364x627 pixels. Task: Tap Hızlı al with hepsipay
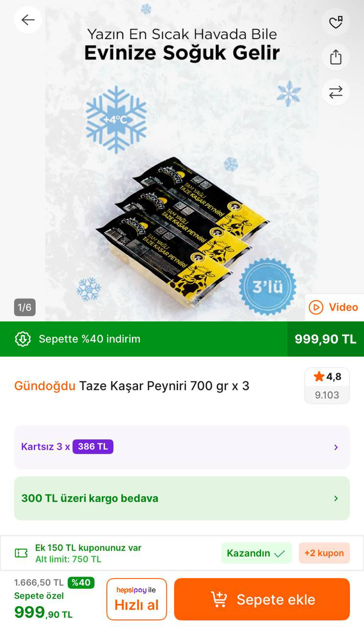pos(136,599)
